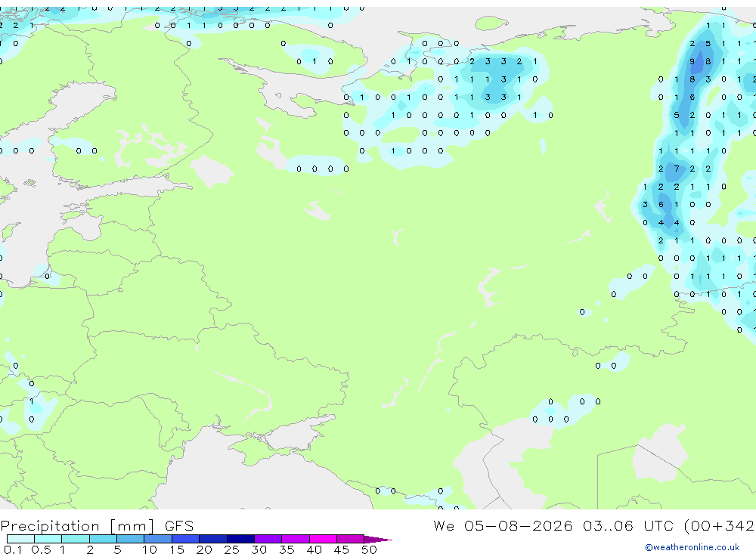Pick the 20–25 mm legend swatch

pyautogui.click(x=212, y=539)
